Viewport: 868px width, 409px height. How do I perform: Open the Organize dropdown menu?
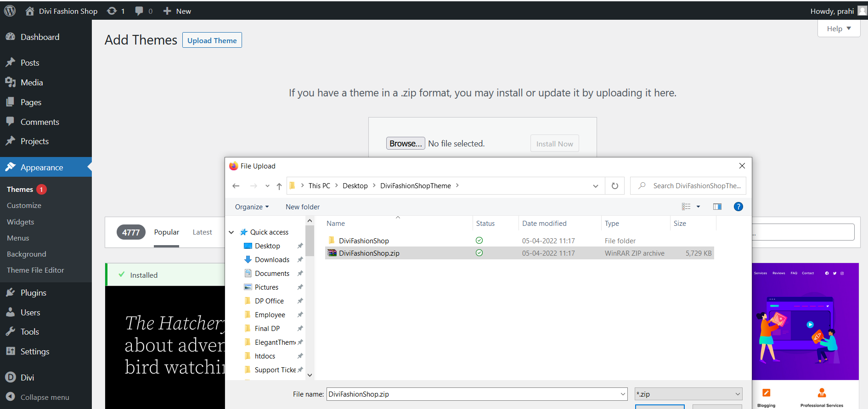point(252,207)
